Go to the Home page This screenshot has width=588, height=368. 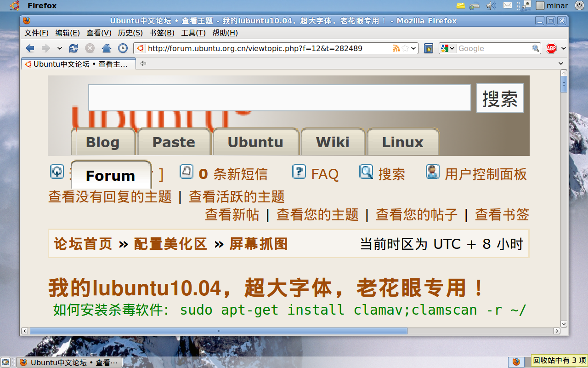tap(107, 48)
